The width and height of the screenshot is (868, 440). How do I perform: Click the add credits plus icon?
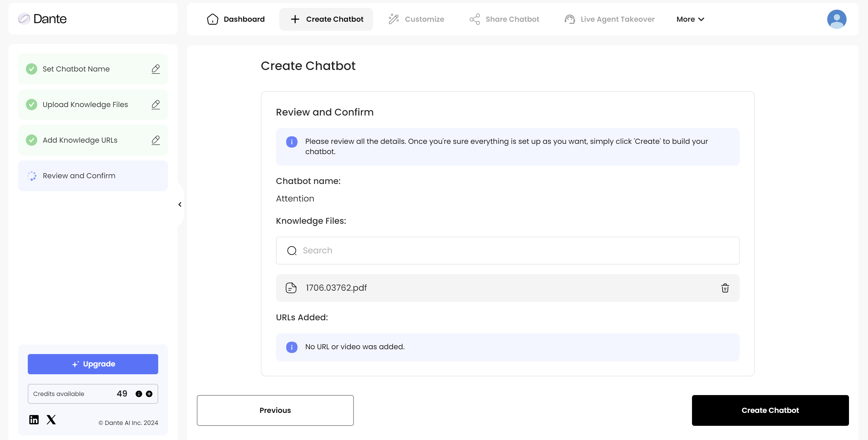pos(149,394)
